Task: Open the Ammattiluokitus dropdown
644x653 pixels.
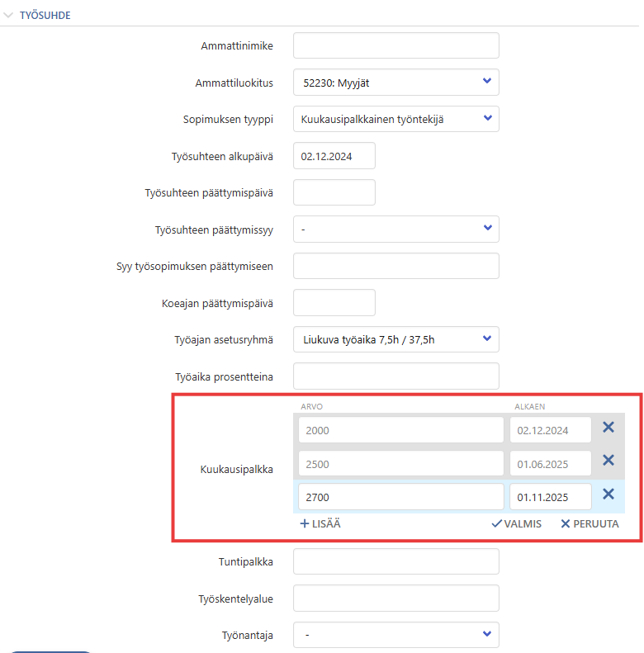Action: click(396, 83)
